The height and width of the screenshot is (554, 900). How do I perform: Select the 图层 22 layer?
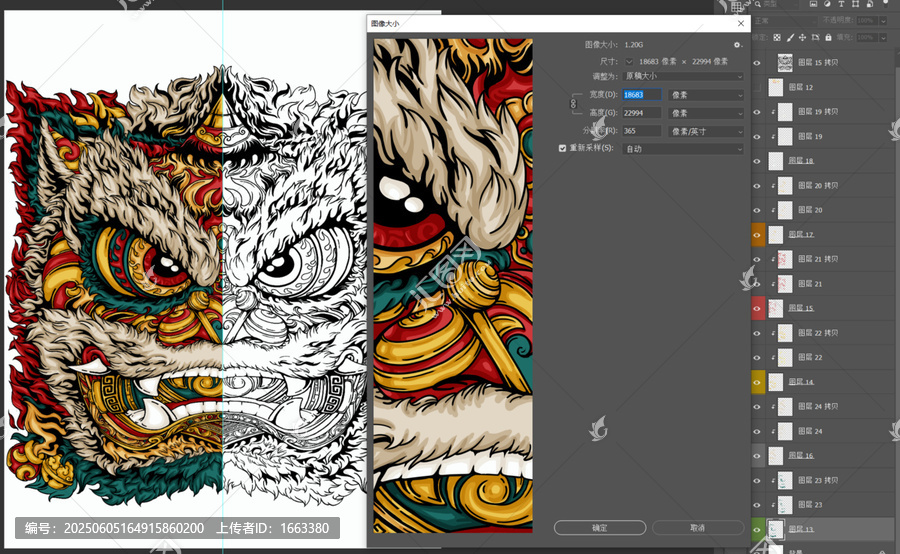[825, 357]
